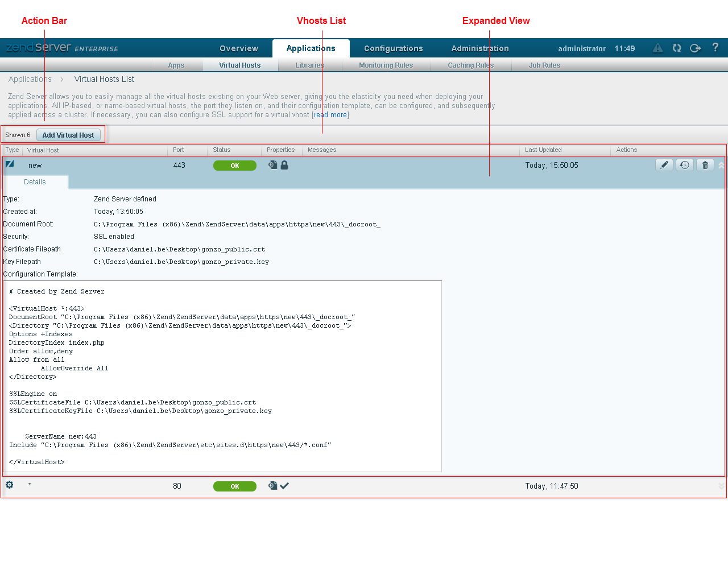Open the Monitoring Rules sub-tab

(386, 65)
